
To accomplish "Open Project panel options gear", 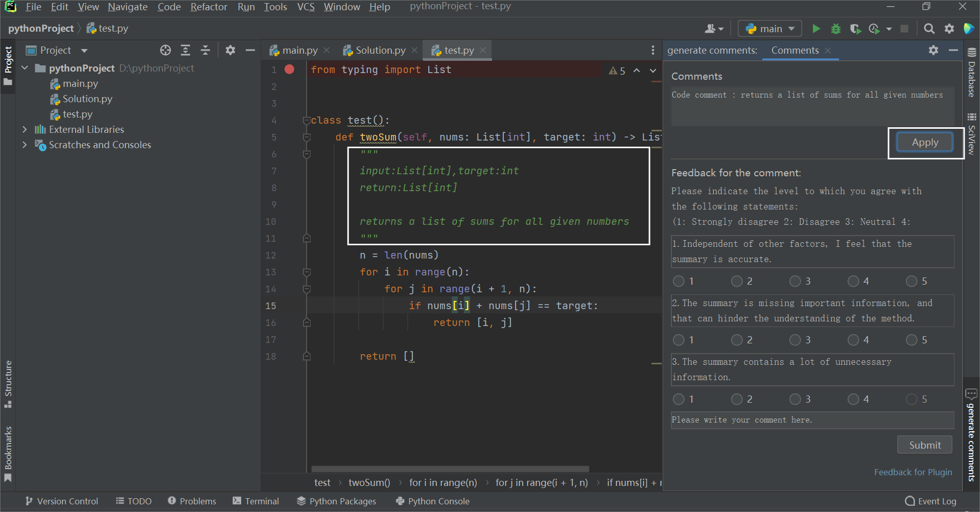I will [x=230, y=50].
